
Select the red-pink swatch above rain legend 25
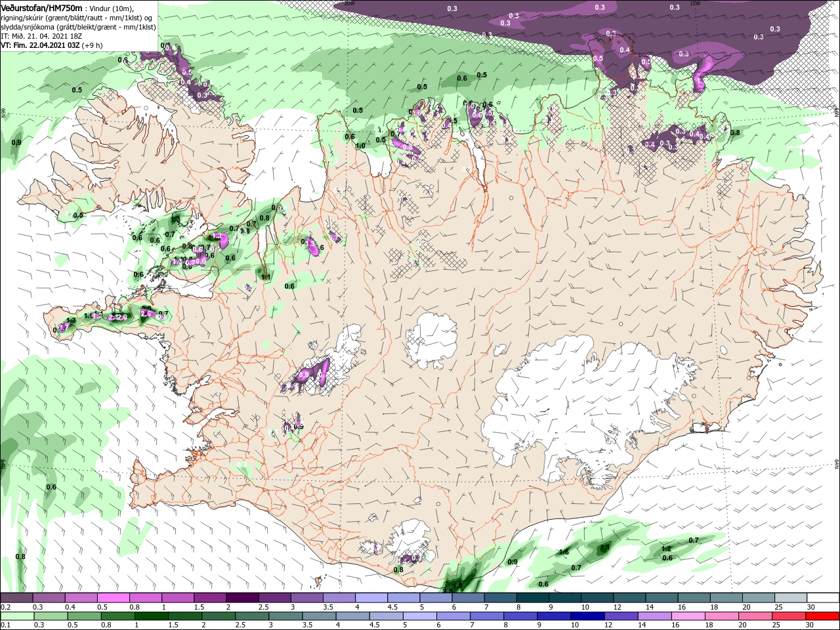point(789,616)
